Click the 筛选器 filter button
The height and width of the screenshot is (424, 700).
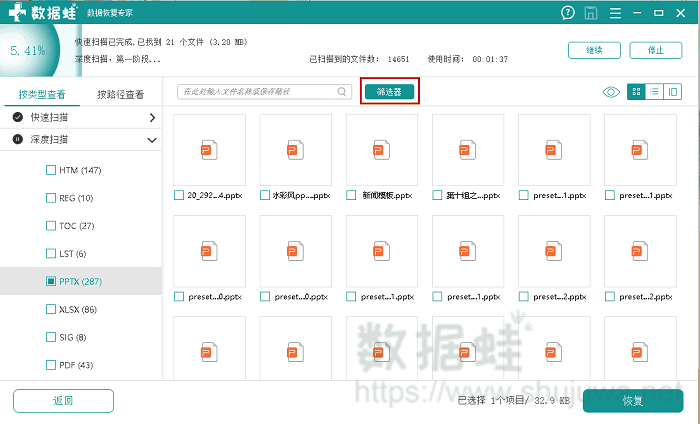tap(389, 91)
